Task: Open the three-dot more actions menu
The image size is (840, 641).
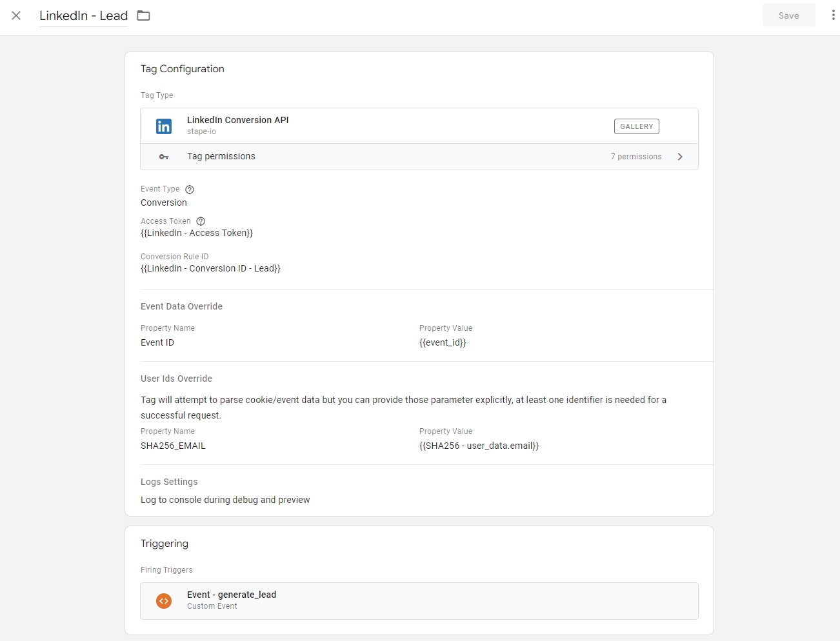Action: [x=833, y=15]
